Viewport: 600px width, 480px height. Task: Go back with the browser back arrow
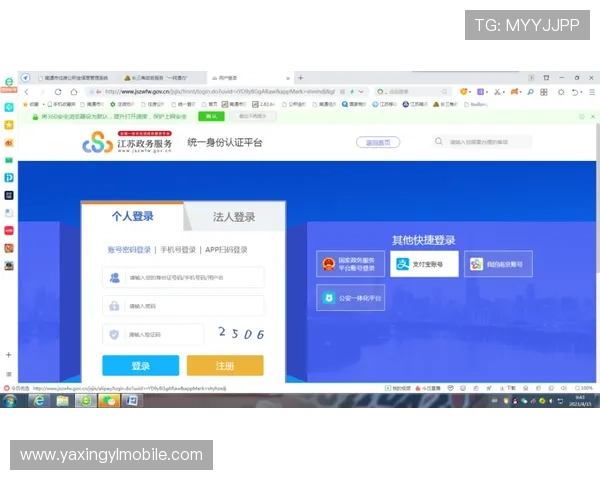26,92
